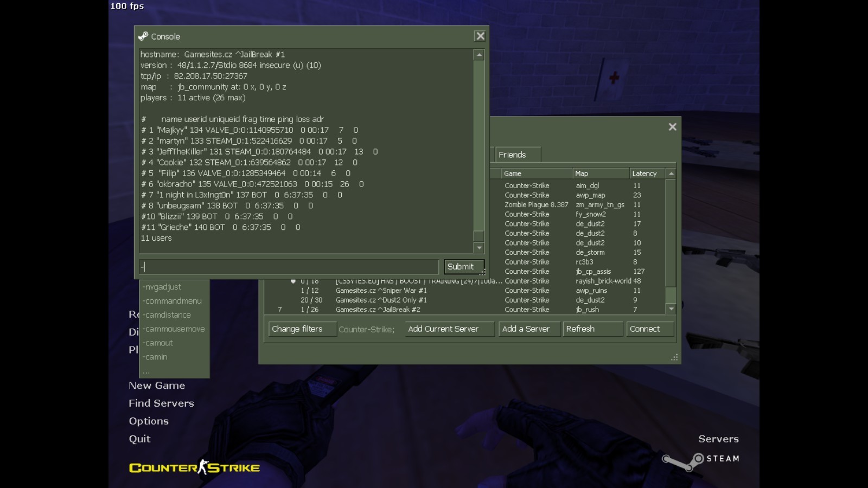
Task: Close the server browser window
Action: click(672, 127)
